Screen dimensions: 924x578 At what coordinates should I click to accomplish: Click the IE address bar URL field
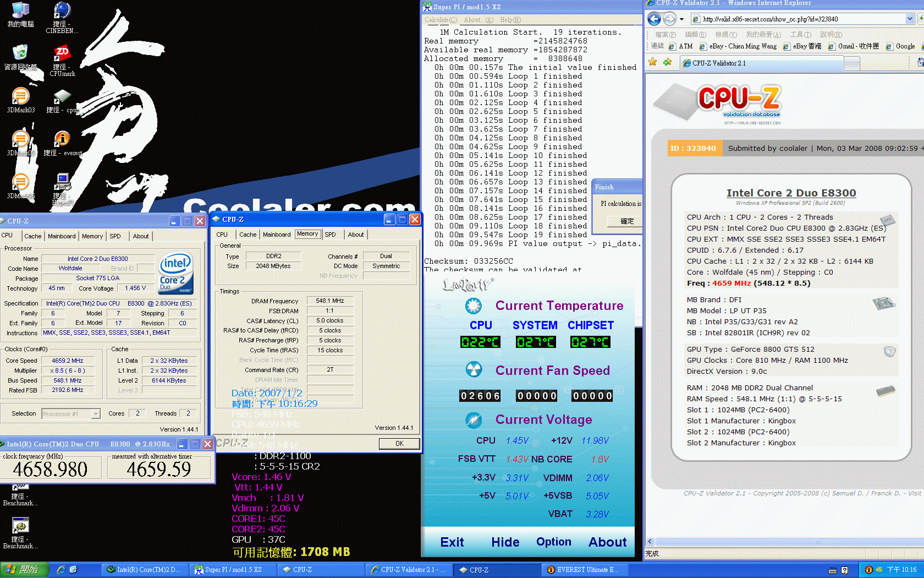point(798,19)
